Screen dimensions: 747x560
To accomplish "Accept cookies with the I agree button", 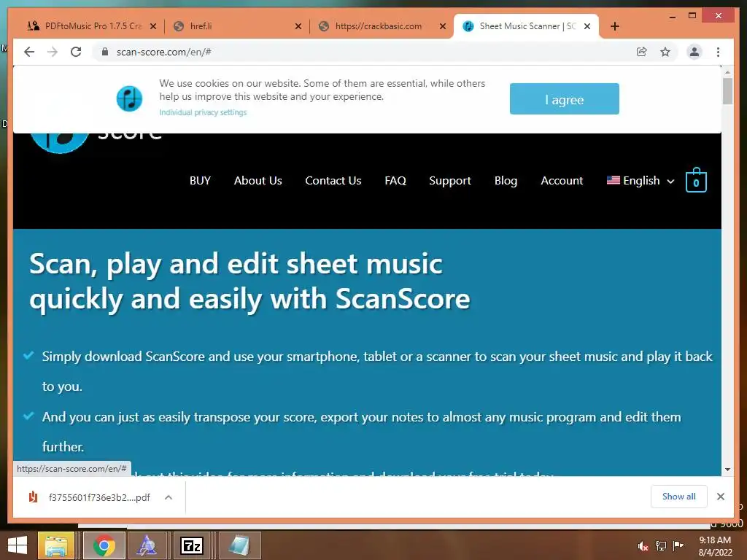I will 564,99.
